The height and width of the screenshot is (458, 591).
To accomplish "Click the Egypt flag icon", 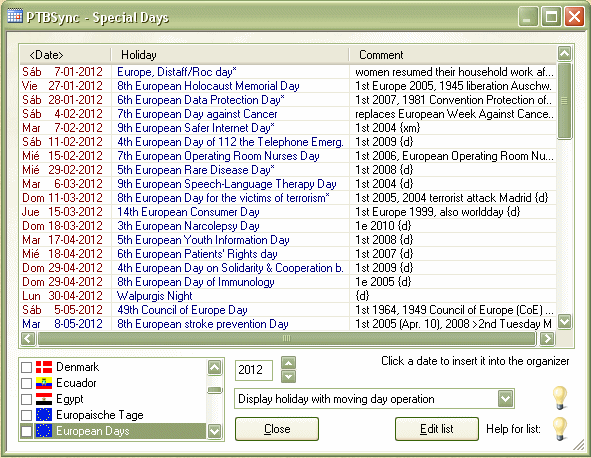I will [x=44, y=399].
